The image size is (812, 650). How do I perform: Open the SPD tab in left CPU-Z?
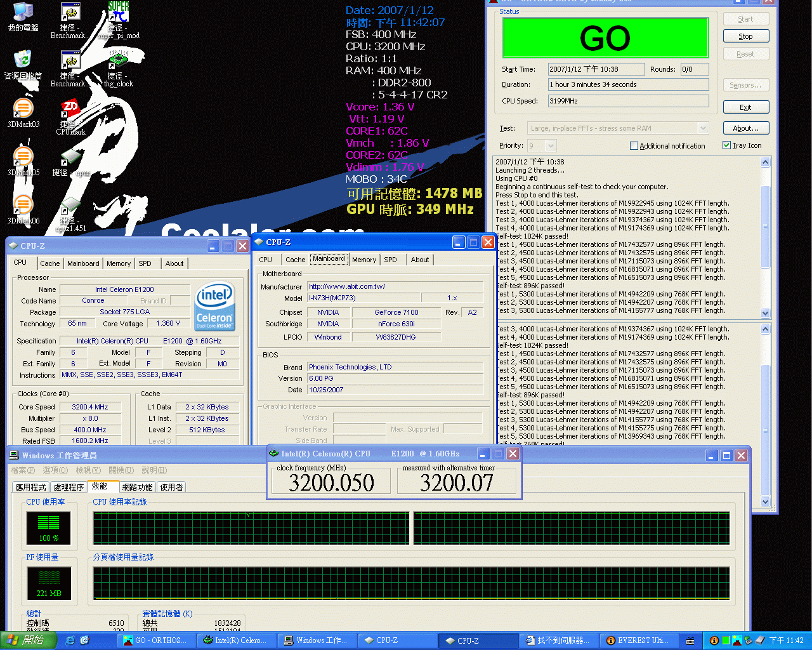click(x=145, y=263)
